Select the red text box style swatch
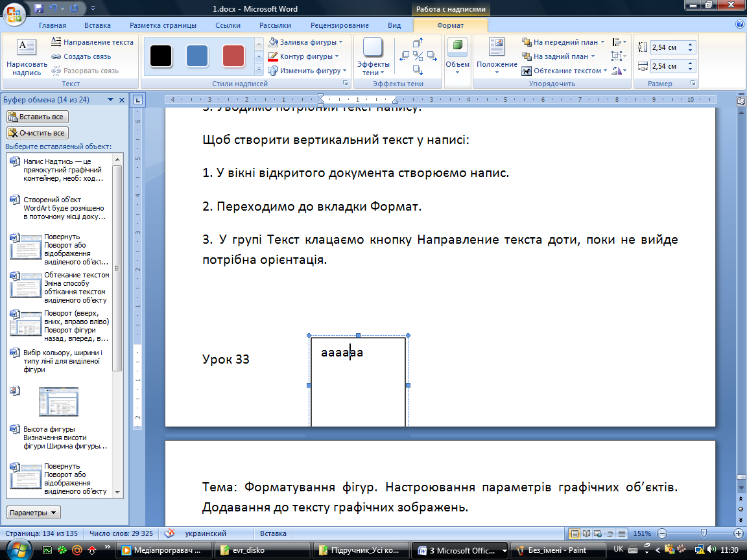 click(x=233, y=56)
